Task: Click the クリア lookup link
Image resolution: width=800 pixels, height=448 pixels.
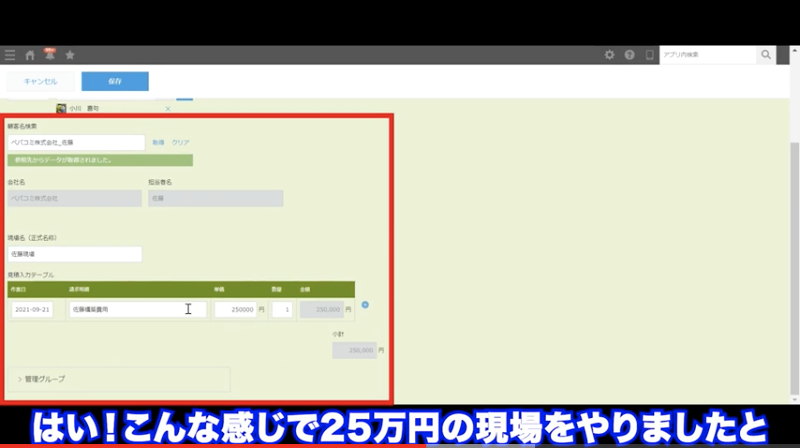Action: pyautogui.click(x=180, y=143)
